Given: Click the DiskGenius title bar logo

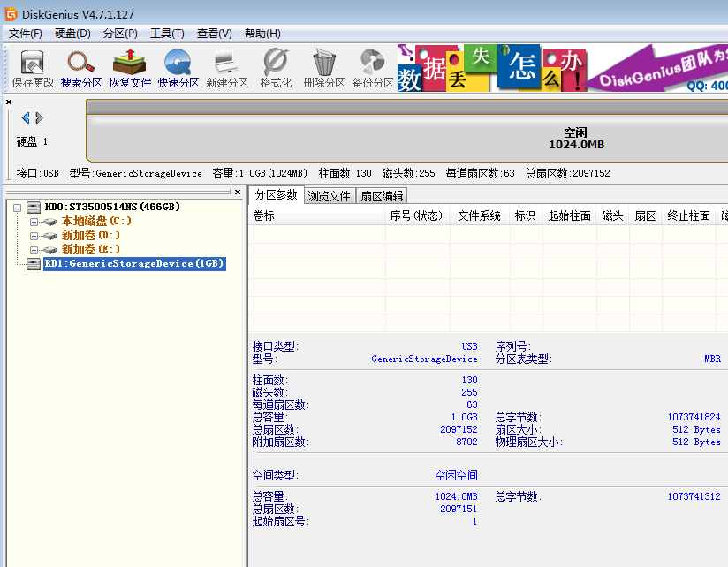Looking at the screenshot, I should point(11,14).
